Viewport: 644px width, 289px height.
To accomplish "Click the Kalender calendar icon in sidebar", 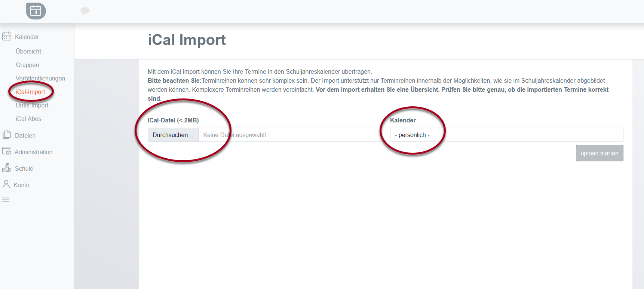I will (x=7, y=36).
